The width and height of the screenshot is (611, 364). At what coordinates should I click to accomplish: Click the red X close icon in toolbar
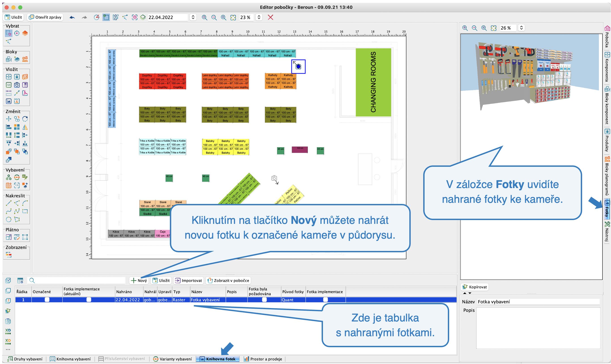click(270, 17)
